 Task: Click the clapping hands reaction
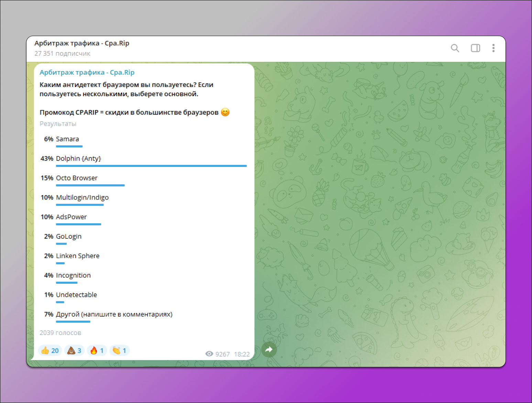[119, 350]
